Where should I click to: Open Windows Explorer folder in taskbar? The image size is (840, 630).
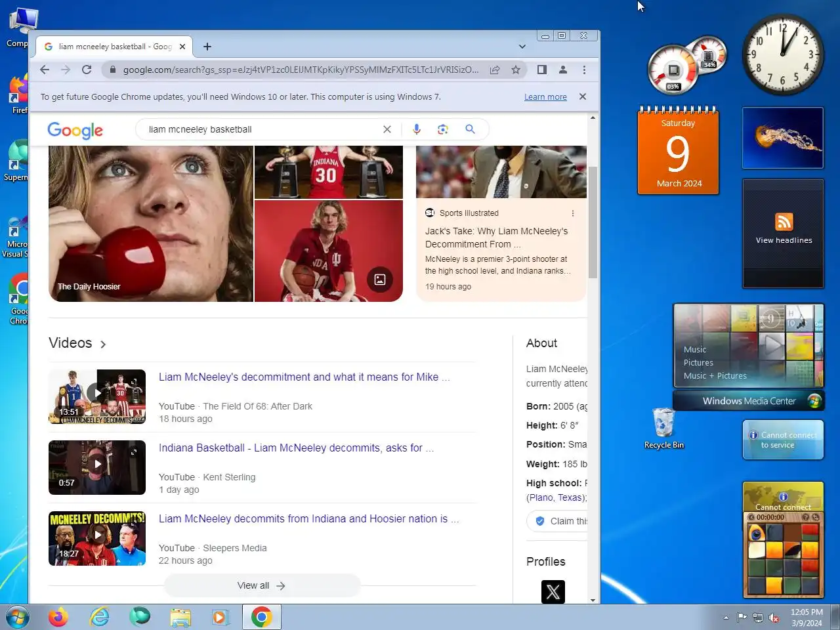pyautogui.click(x=180, y=617)
